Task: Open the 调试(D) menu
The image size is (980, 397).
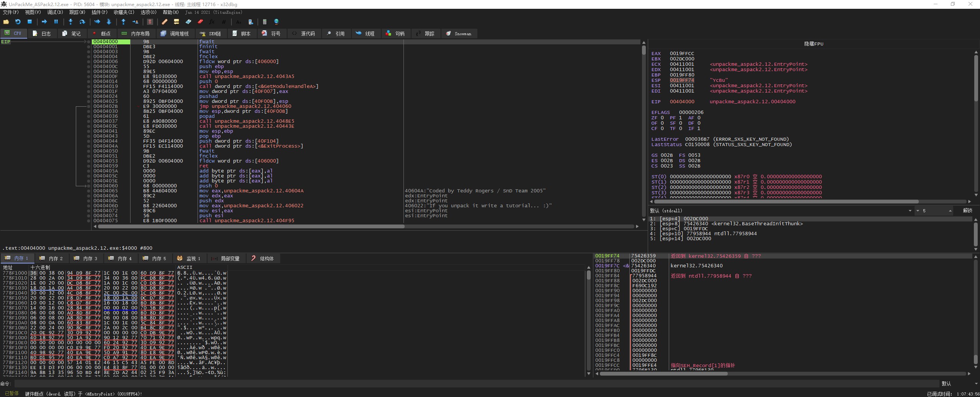Action: click(55, 12)
